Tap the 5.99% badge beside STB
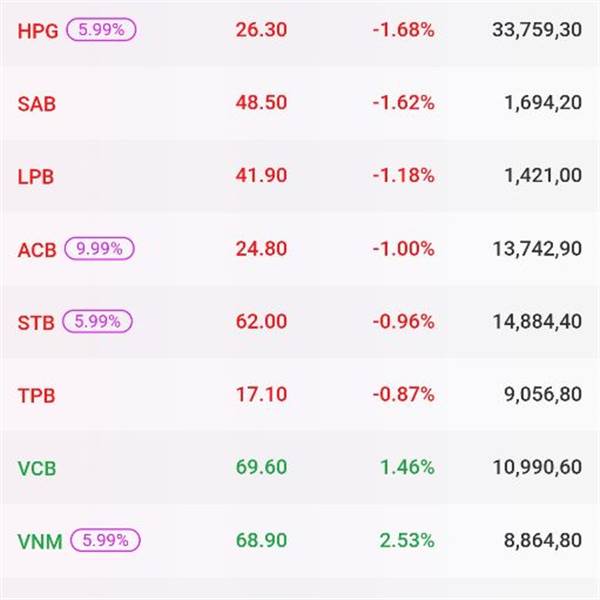Screen dimensions: 600x600 pyautogui.click(x=98, y=321)
